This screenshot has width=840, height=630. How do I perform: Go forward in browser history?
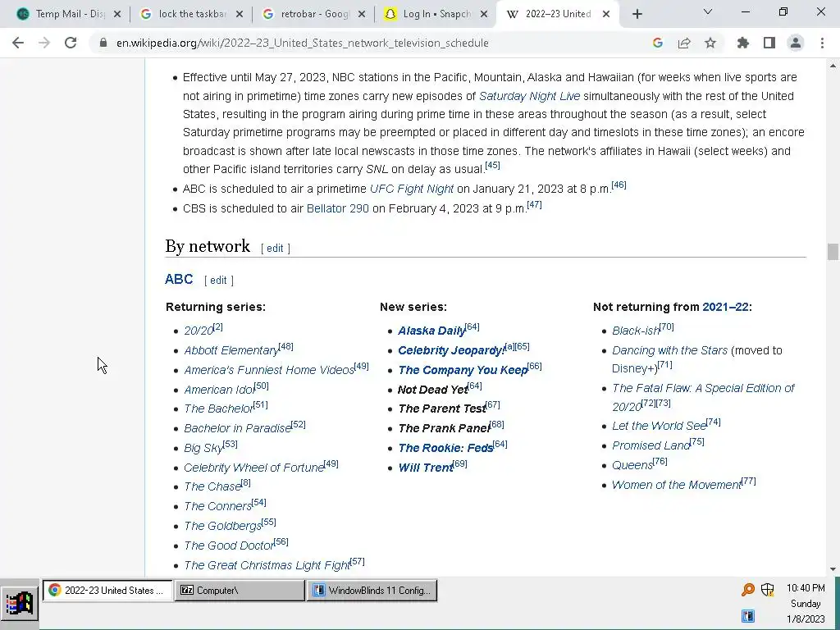(x=44, y=43)
